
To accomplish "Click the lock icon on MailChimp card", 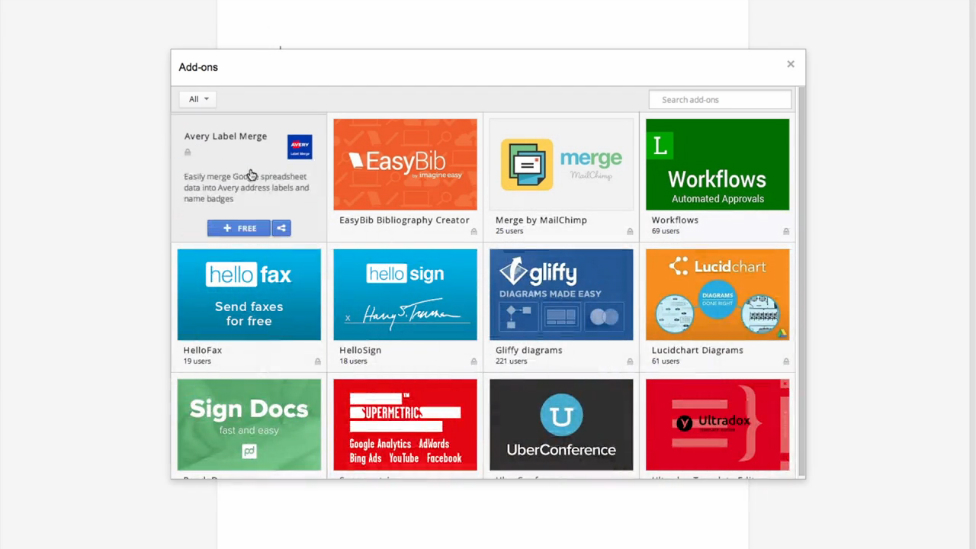I will [630, 232].
